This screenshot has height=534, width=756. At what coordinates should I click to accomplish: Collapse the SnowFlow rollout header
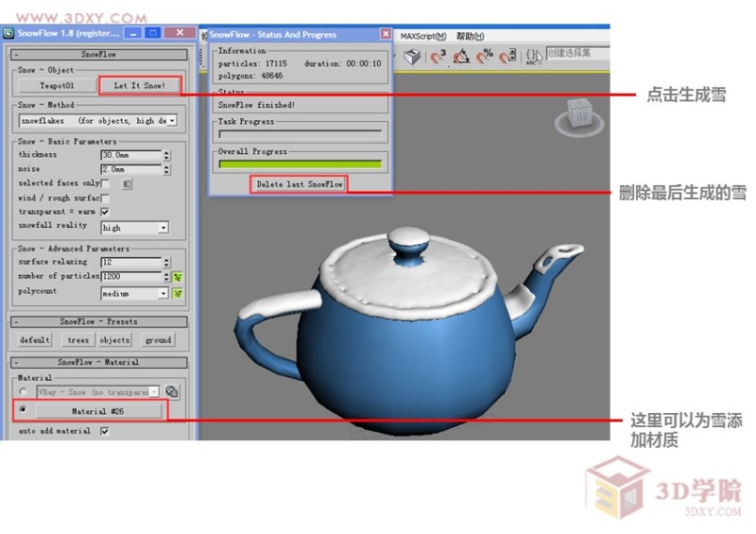[x=99, y=55]
